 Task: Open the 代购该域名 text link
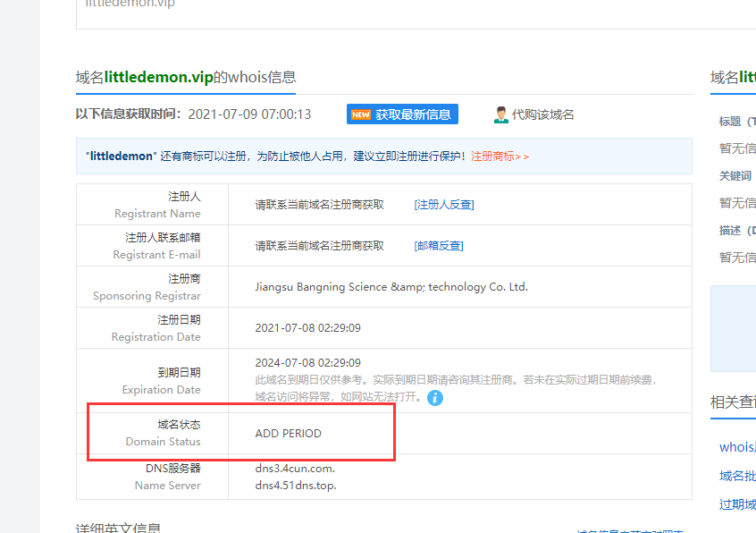click(x=542, y=114)
